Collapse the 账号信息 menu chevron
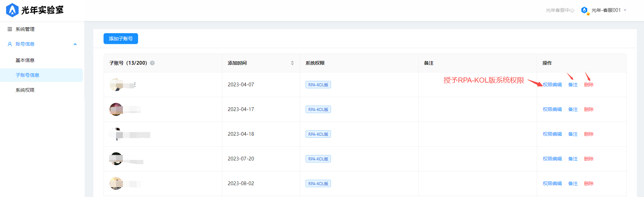The width and height of the screenshot is (644, 197). tap(75, 44)
